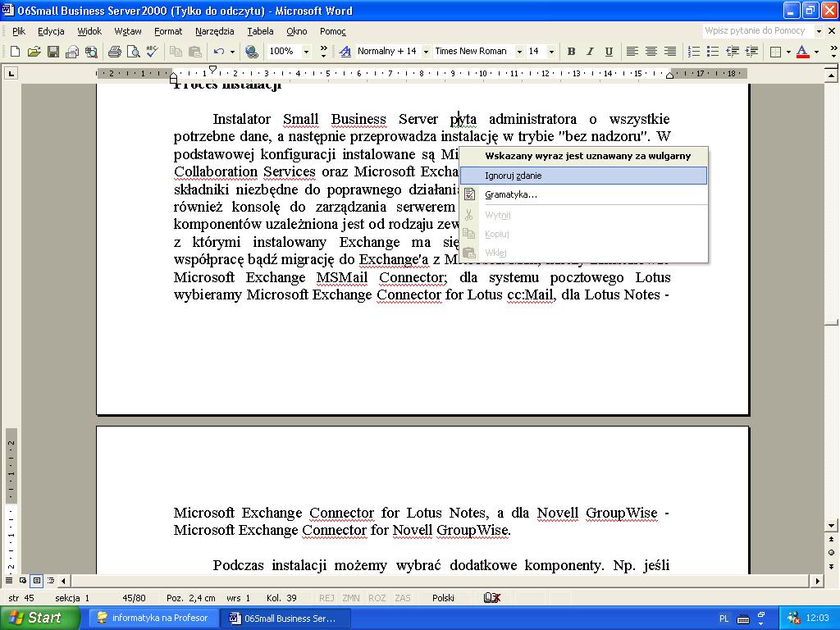Click the font color red A swatch

point(802,52)
